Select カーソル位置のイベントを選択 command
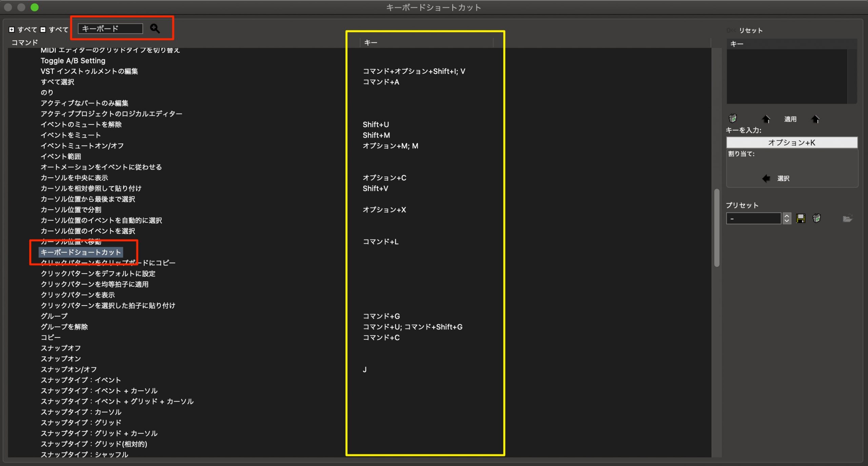Image resolution: width=868 pixels, height=466 pixels. (88, 231)
